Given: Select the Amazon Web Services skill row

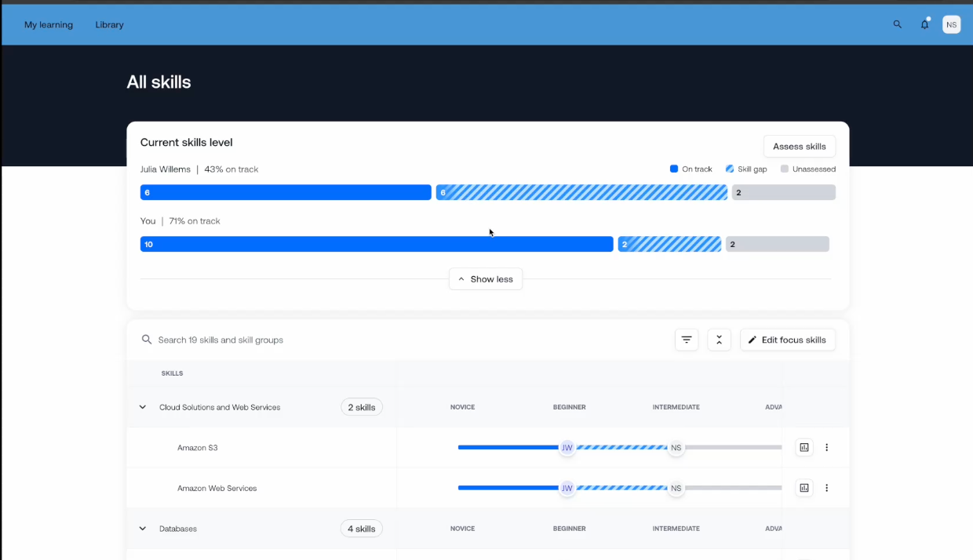Looking at the screenshot, I should tap(487, 488).
